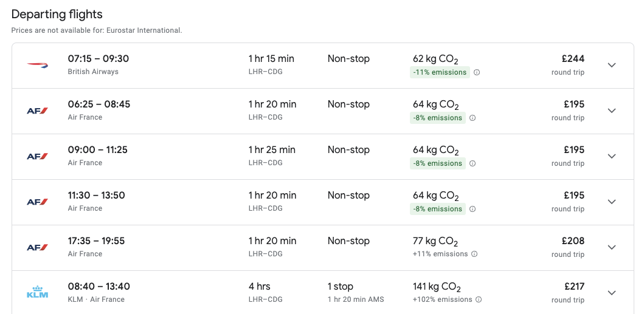
Task: Click Air France logo on 17:35 flight
Action: click(x=37, y=247)
